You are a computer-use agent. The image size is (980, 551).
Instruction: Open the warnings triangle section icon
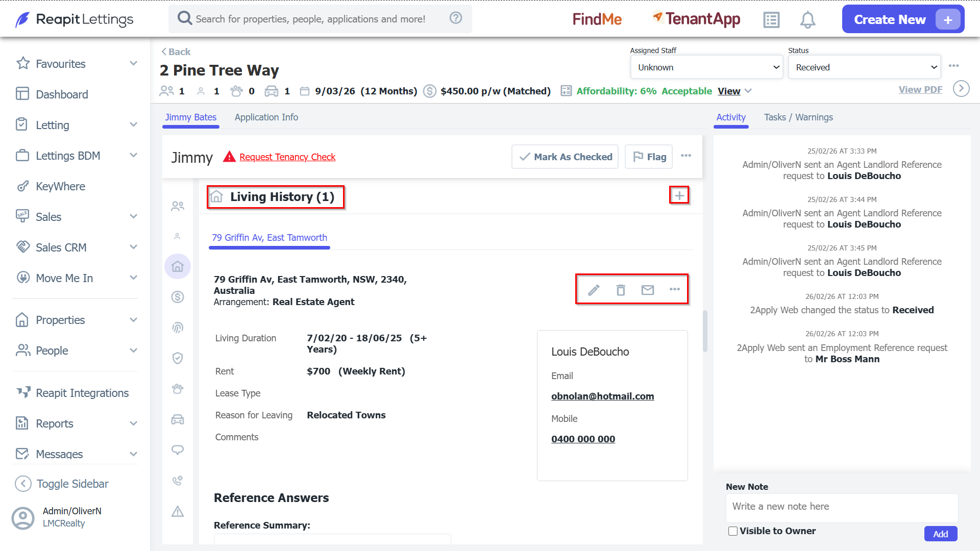coord(178,511)
